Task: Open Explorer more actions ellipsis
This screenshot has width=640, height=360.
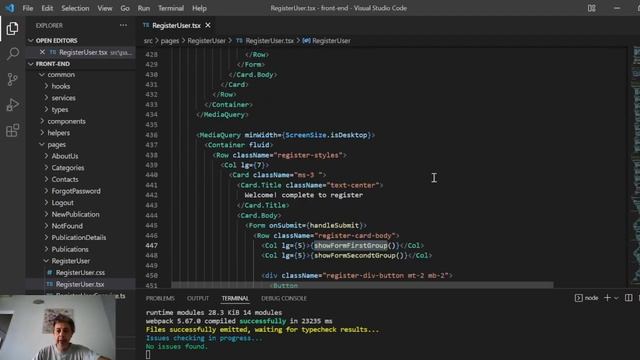Action: pos(123,25)
